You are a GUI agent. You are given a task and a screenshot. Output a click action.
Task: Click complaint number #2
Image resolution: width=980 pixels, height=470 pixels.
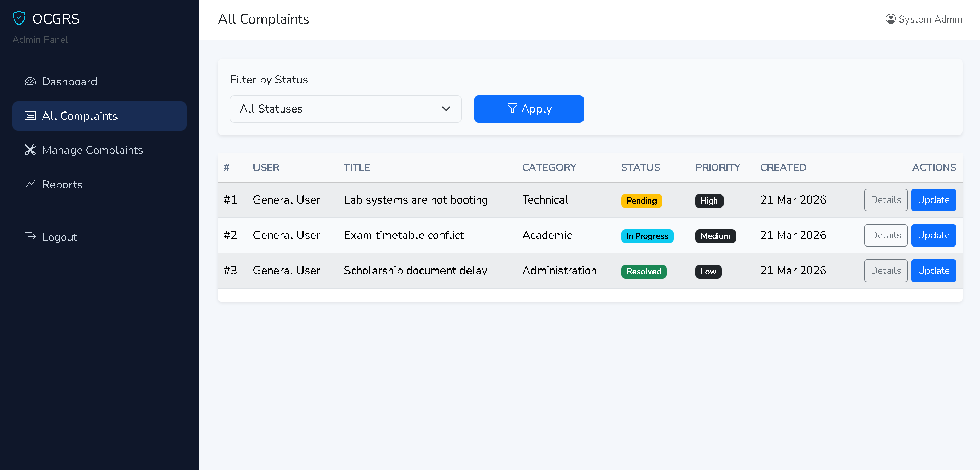pyautogui.click(x=230, y=235)
